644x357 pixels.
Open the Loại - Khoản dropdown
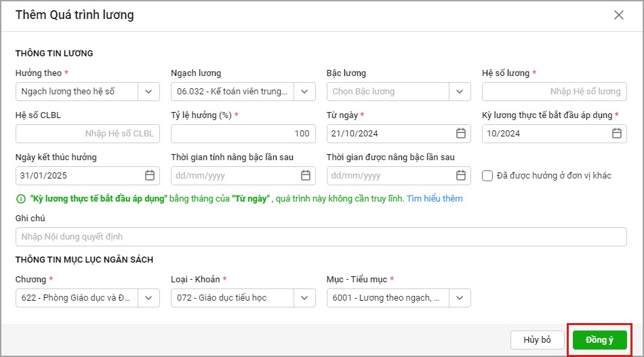(304, 298)
